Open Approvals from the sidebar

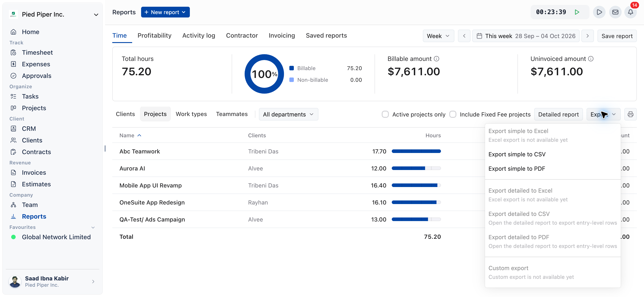[36, 76]
